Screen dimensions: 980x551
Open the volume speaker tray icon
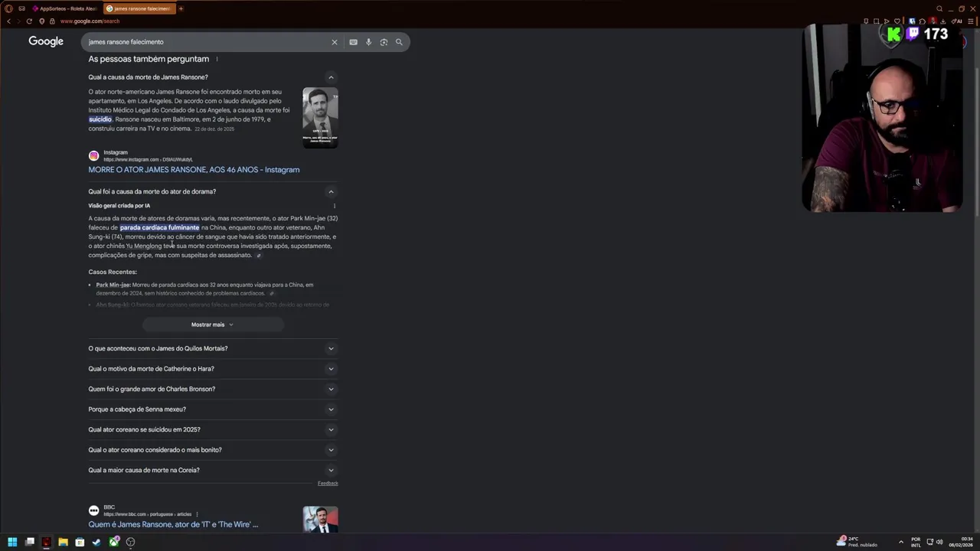tap(939, 542)
